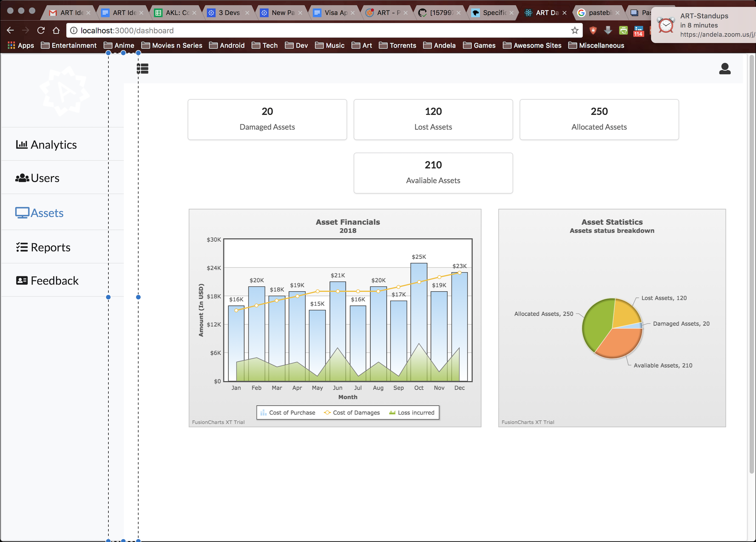The image size is (756, 542).
Task: Click Allocated Assets, 250 pie label
Action: [x=544, y=314]
